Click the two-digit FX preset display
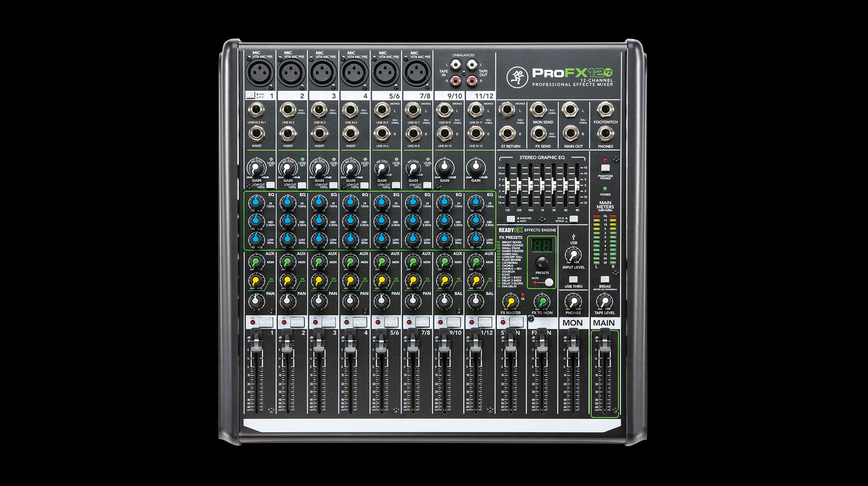 (x=542, y=245)
